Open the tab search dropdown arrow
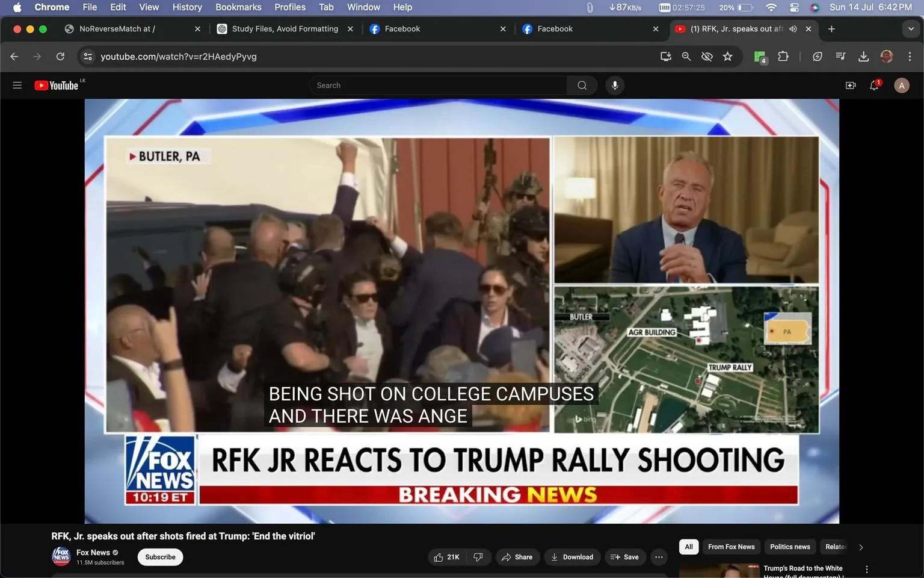This screenshot has width=924, height=578. click(911, 29)
